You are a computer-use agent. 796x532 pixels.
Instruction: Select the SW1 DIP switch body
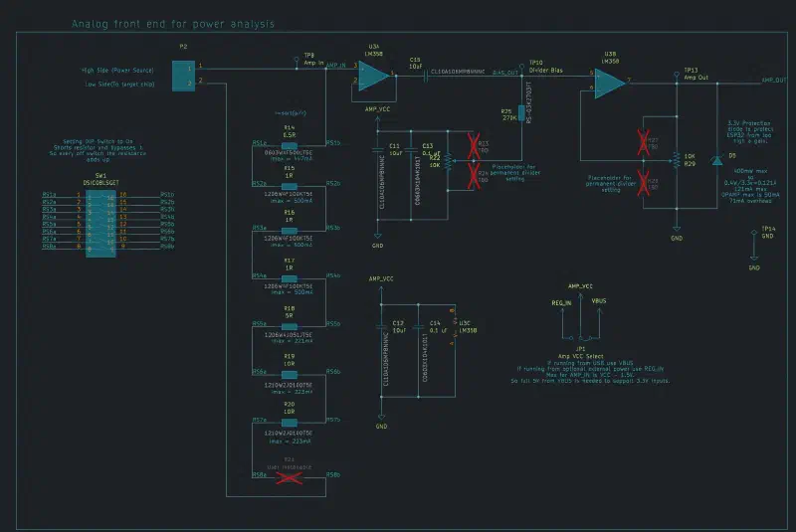100,224
